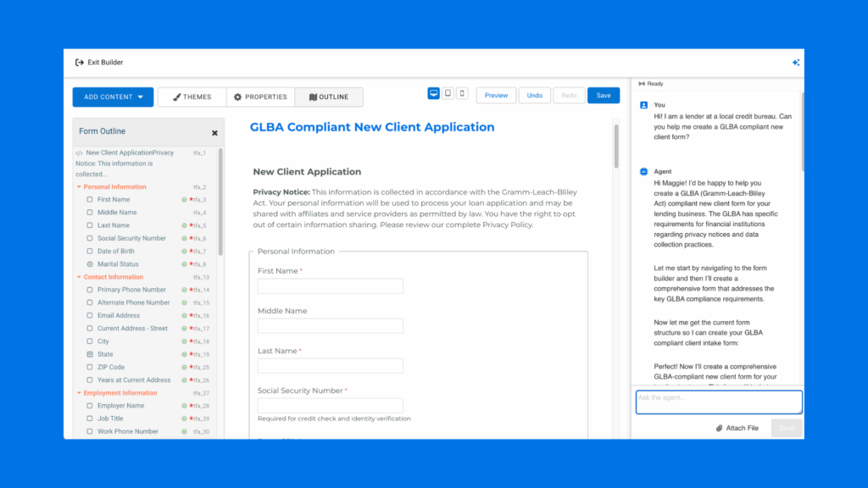Click the State dropdown field icon in outline

(x=90, y=354)
